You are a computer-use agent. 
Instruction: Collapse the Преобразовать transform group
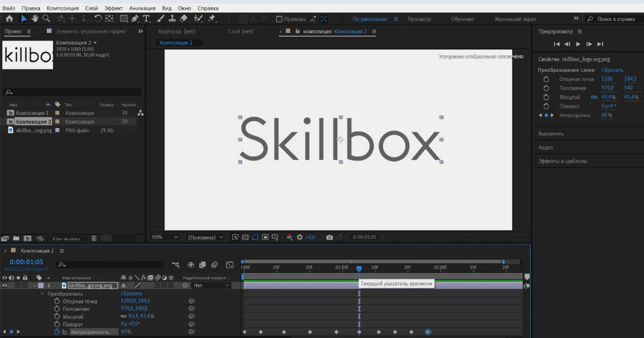(43, 294)
